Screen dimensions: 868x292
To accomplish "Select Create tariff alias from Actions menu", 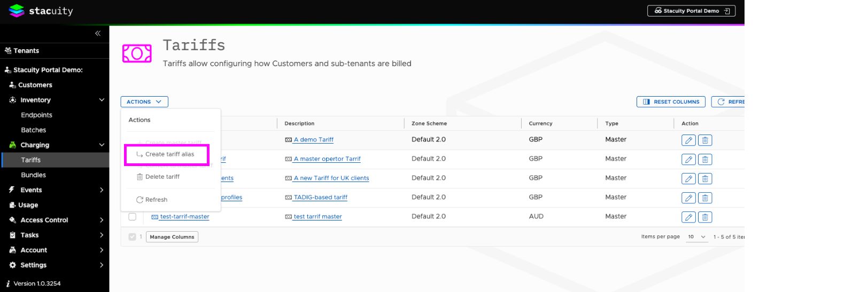I will tap(167, 154).
